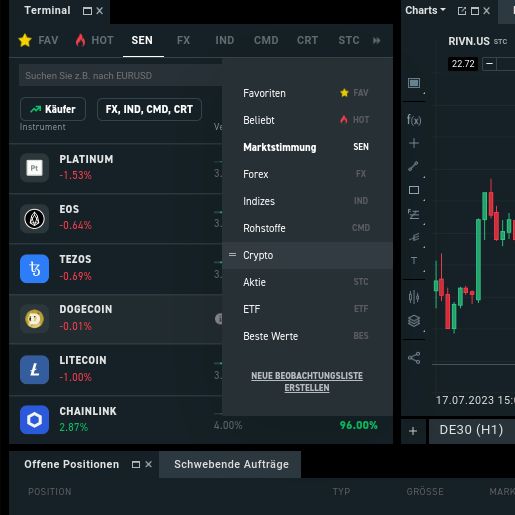This screenshot has width=515, height=515.
Task: Choose Indizes from the watchlist menu
Action: coord(307,201)
